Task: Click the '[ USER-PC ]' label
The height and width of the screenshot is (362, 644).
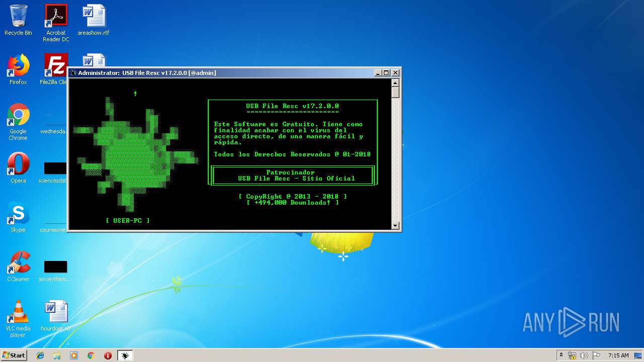Action: [x=128, y=221]
